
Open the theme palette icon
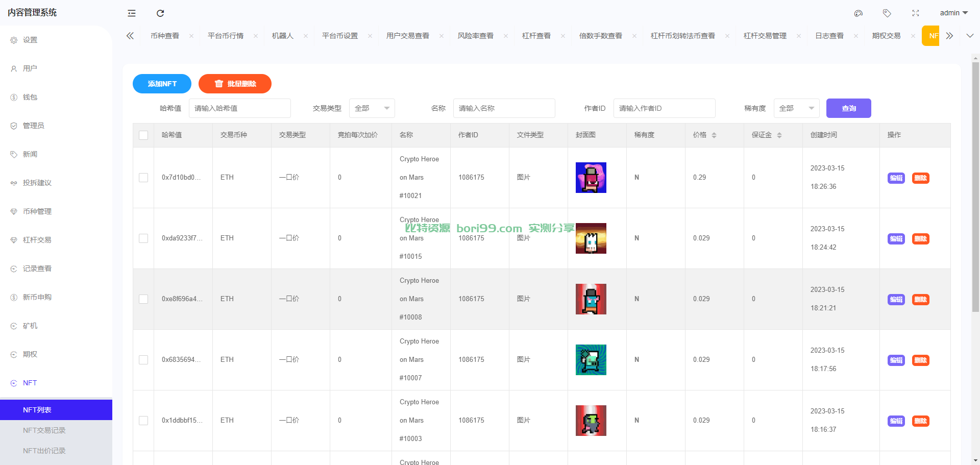point(859,13)
